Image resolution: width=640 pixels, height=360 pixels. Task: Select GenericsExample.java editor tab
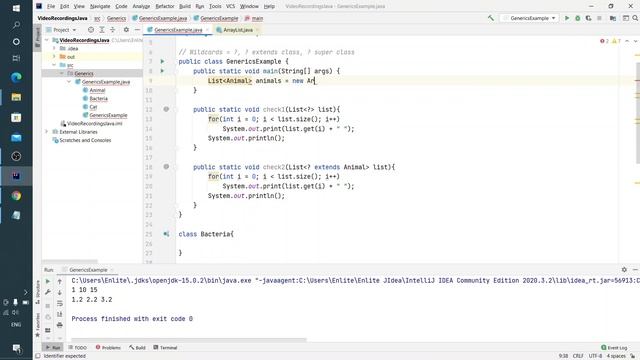tap(178, 30)
